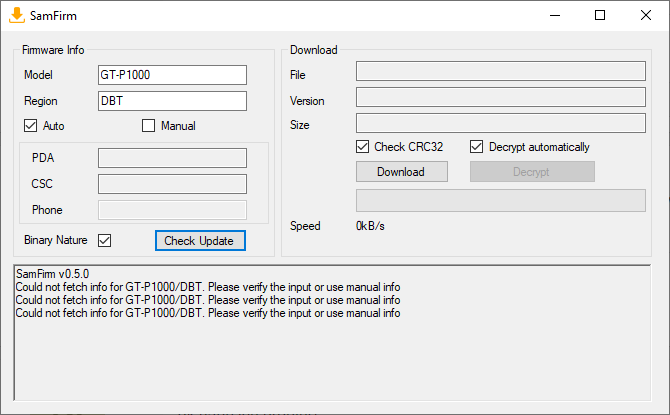The image size is (670, 415).
Task: Click the File field in Download section
Action: click(501, 71)
